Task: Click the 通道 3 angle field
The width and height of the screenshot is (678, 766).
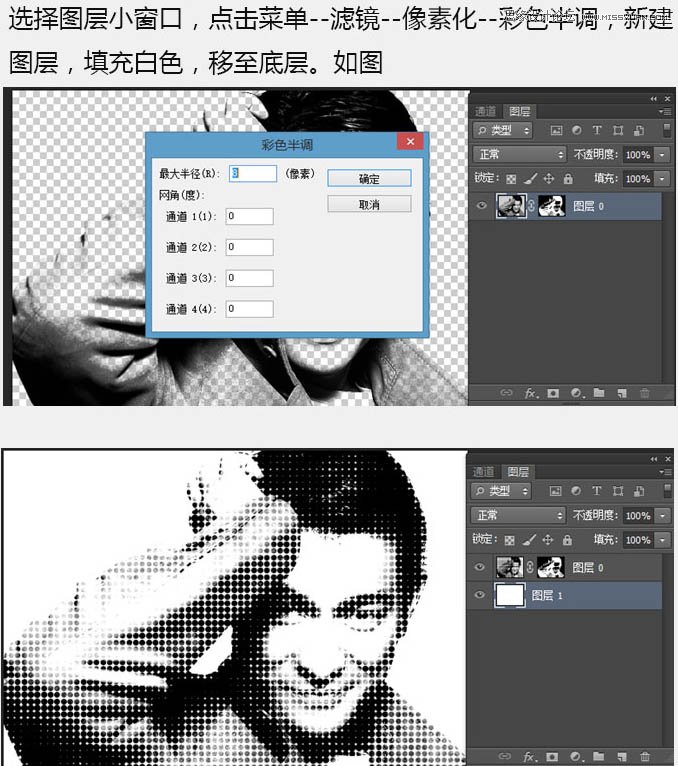Action: (x=249, y=278)
